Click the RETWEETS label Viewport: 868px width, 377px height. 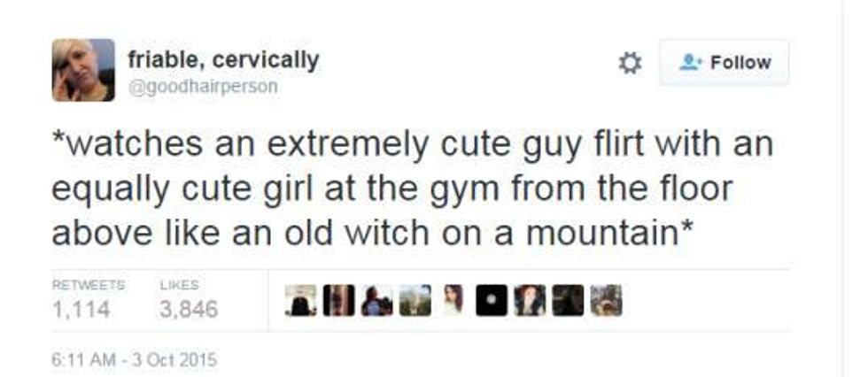(88, 285)
